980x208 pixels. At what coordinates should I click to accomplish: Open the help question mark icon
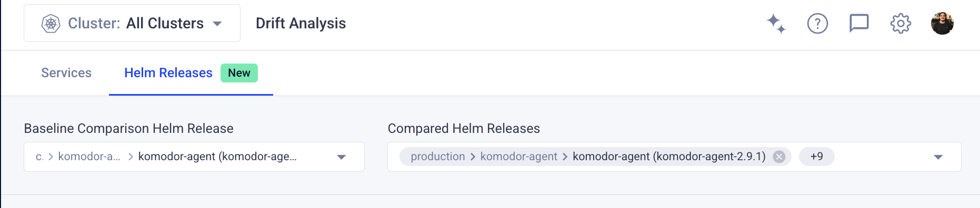[x=817, y=24]
